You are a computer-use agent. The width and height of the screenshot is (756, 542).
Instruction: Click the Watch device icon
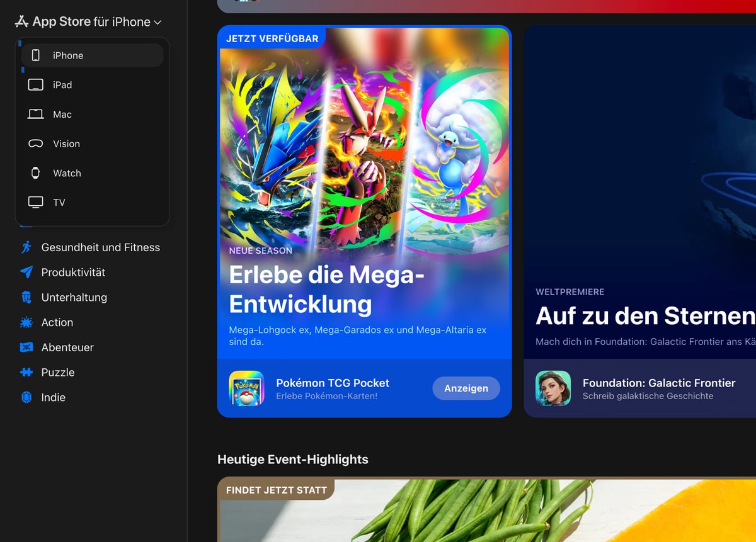click(x=36, y=173)
